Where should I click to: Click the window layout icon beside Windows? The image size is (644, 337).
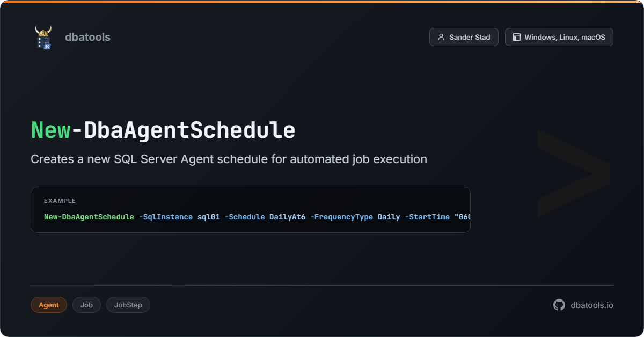coord(517,37)
